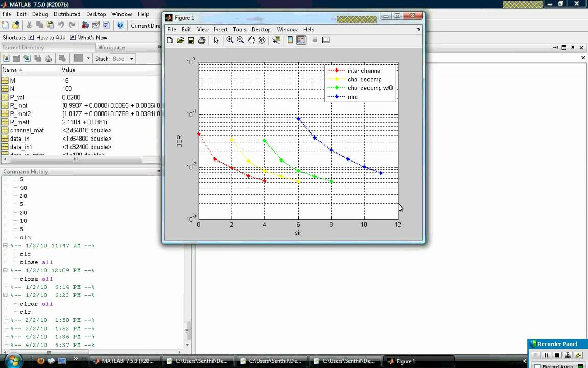This screenshot has width=588, height=368.
Task: Click Show Plot Tools and Dock Figure icon
Action: pos(326,40)
